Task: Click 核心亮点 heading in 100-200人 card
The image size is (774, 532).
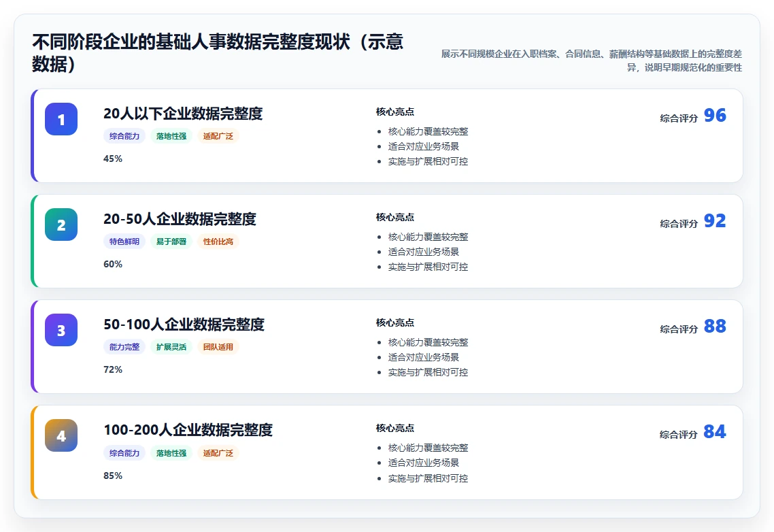Action: click(395, 428)
